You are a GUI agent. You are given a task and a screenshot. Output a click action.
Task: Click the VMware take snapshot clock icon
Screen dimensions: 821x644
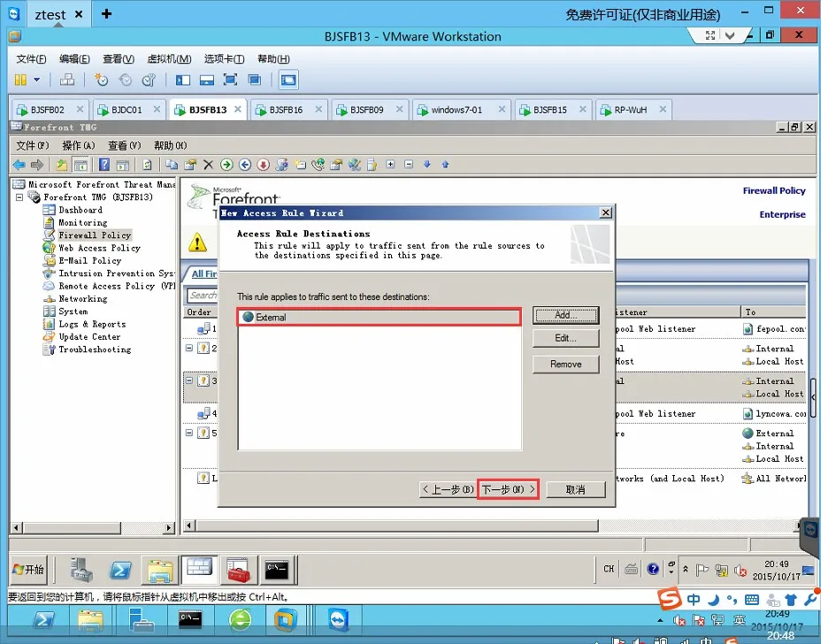click(101, 80)
